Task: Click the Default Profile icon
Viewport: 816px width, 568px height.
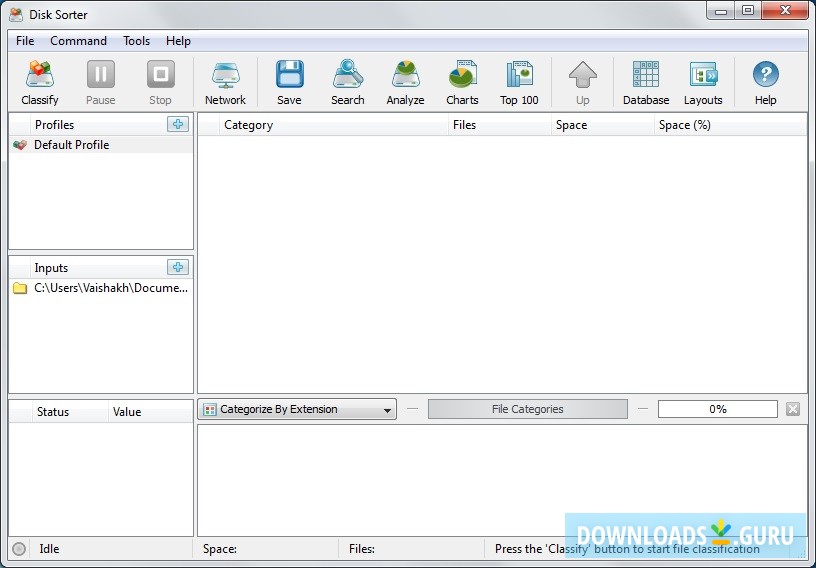Action: point(20,145)
